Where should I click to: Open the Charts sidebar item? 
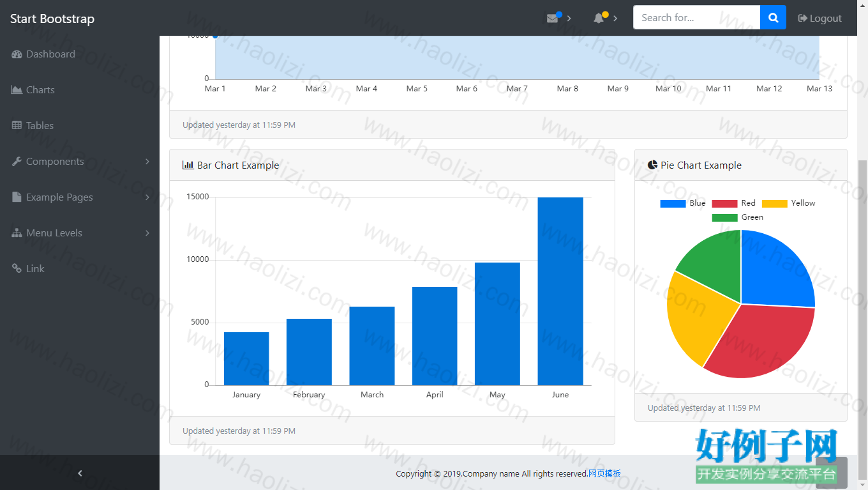point(80,90)
